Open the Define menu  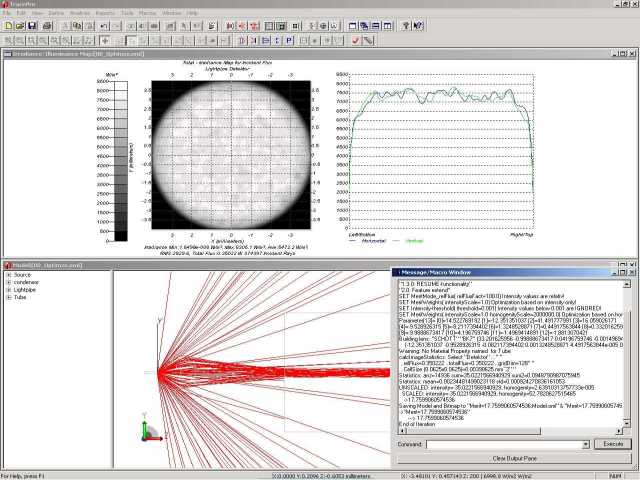point(56,13)
